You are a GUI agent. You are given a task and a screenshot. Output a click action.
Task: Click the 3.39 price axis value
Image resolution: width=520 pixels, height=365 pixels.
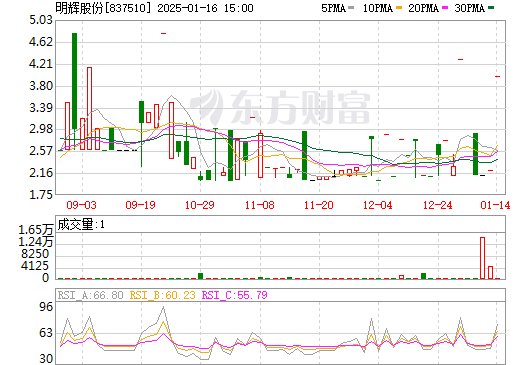(x=41, y=108)
